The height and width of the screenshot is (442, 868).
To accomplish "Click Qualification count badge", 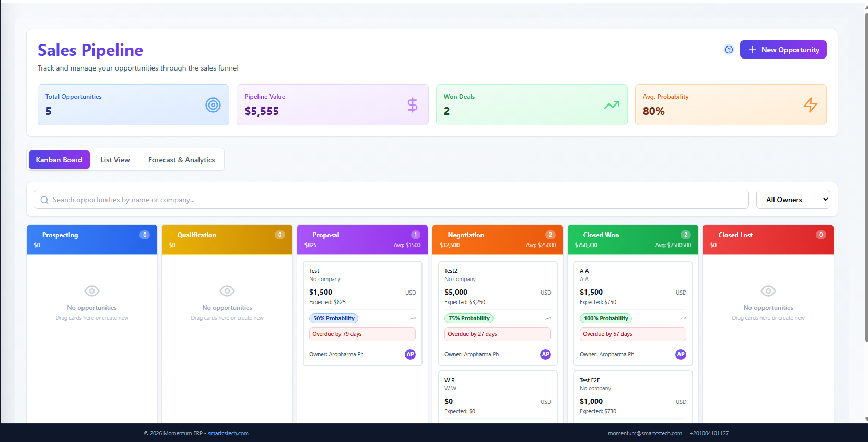I will pyautogui.click(x=280, y=235).
